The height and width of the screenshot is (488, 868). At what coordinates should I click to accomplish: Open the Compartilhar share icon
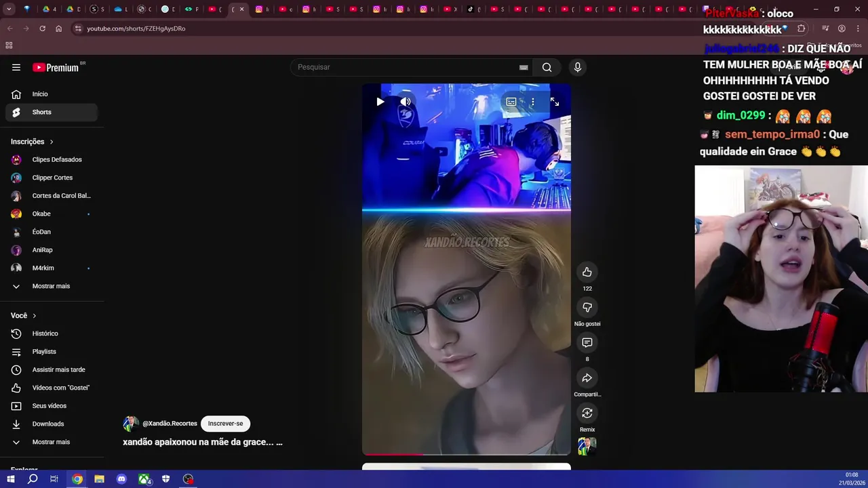tap(587, 378)
